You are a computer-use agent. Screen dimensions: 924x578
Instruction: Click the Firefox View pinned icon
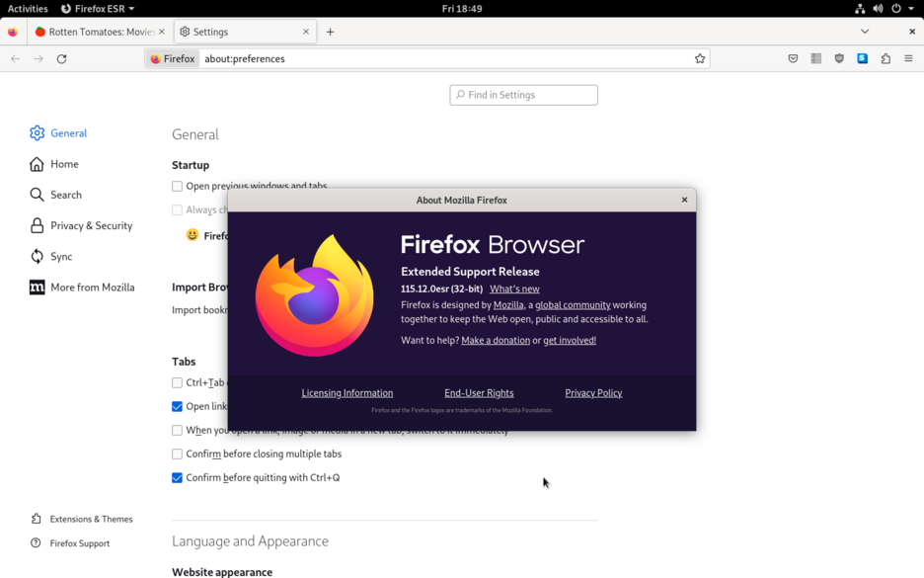pyautogui.click(x=13, y=32)
